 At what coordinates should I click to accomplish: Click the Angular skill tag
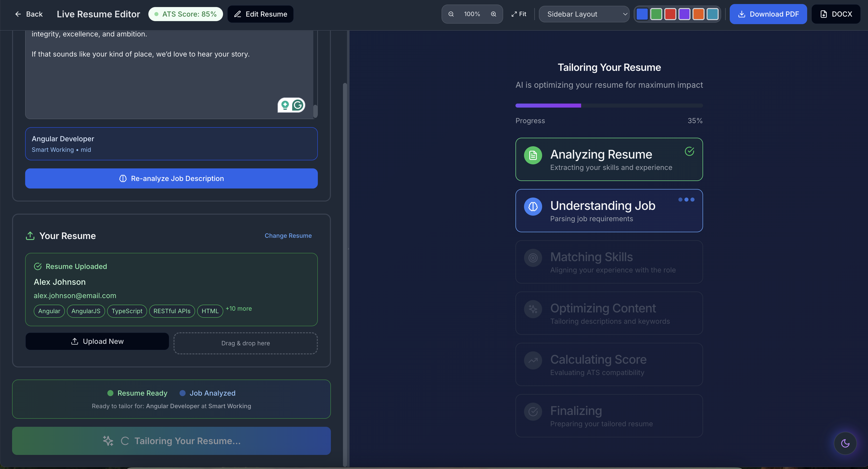(49, 311)
